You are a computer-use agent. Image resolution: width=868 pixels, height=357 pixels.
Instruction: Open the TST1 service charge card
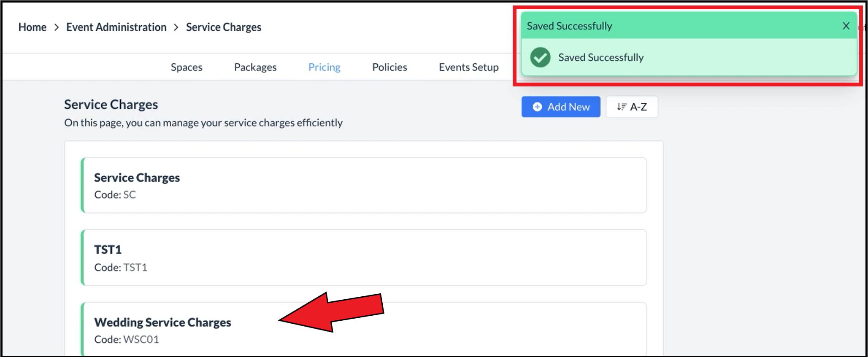click(x=364, y=258)
